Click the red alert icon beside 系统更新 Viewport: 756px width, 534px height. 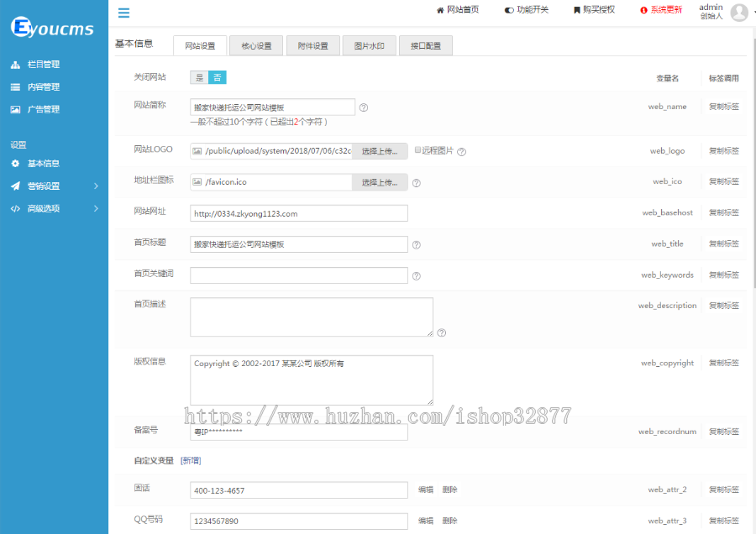point(643,10)
